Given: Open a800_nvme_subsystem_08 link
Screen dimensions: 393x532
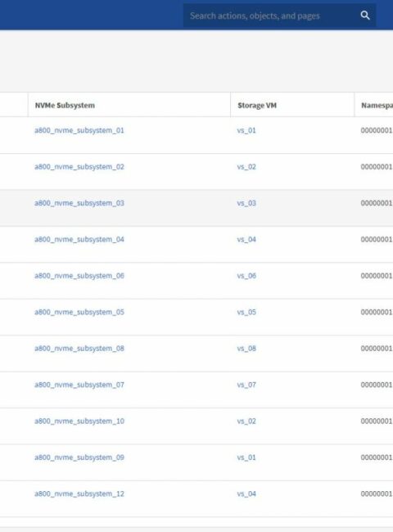Looking at the screenshot, I should [x=79, y=348].
